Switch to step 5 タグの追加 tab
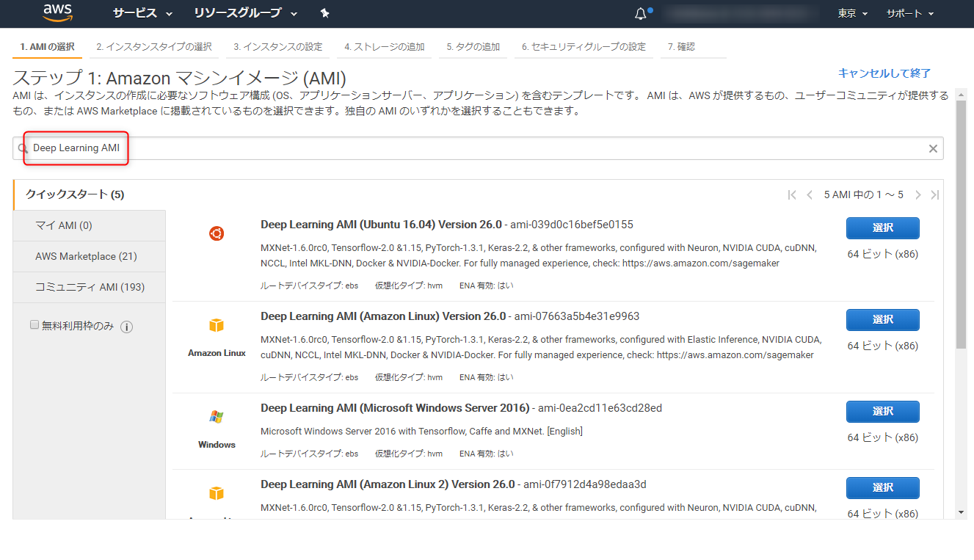The image size is (974, 560). 473,46
